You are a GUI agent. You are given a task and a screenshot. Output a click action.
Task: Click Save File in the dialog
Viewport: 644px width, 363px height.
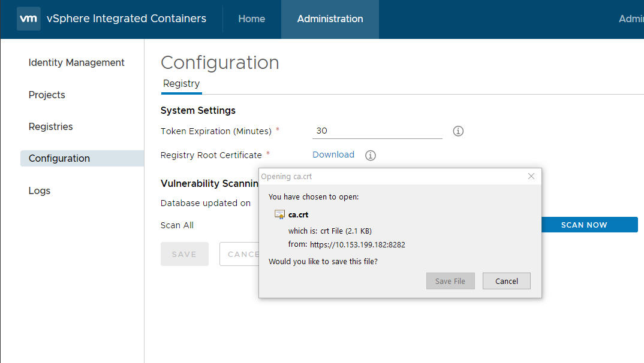(x=450, y=281)
